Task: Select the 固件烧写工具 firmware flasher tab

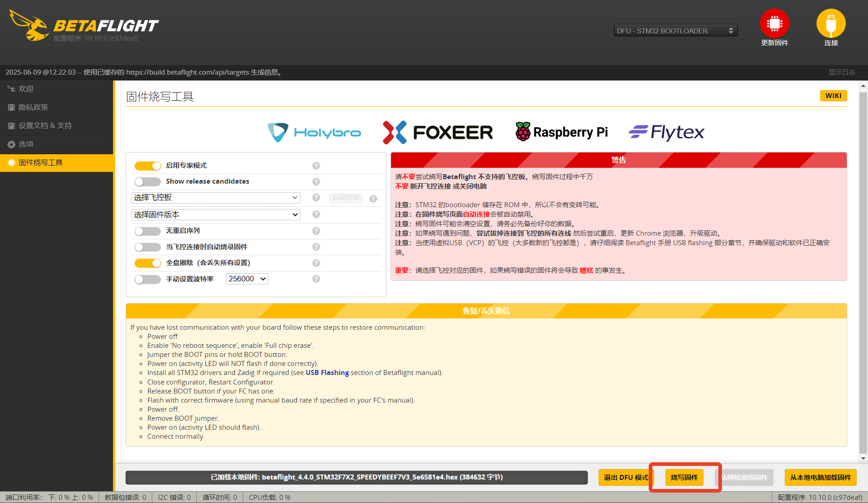Action: 57,163
